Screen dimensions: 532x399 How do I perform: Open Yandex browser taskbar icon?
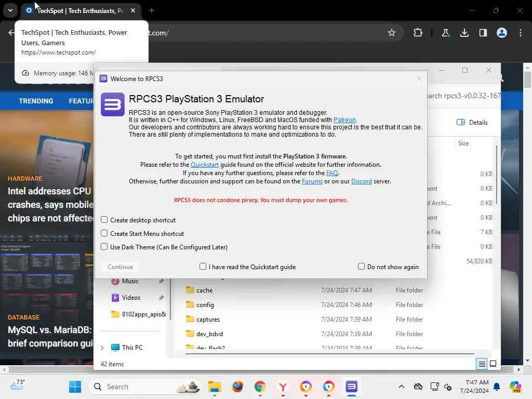click(283, 387)
